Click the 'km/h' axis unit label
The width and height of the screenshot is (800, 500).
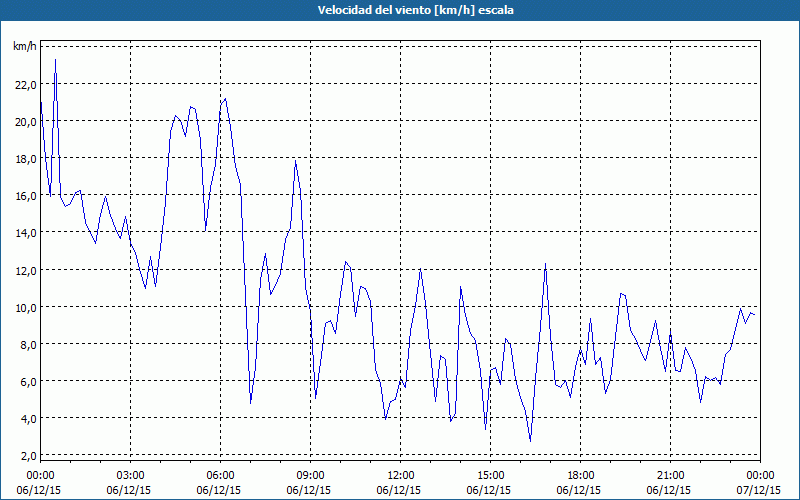point(24,47)
